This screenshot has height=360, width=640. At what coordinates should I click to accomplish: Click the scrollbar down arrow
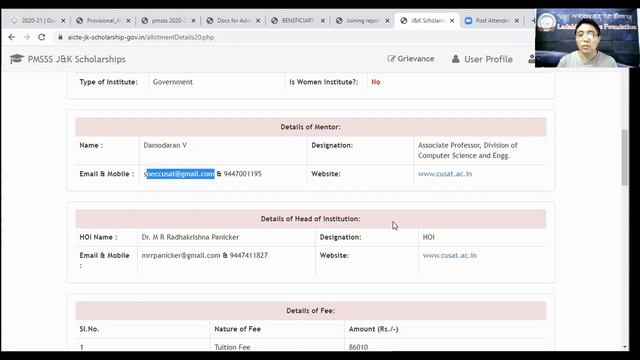pyautogui.click(x=624, y=347)
